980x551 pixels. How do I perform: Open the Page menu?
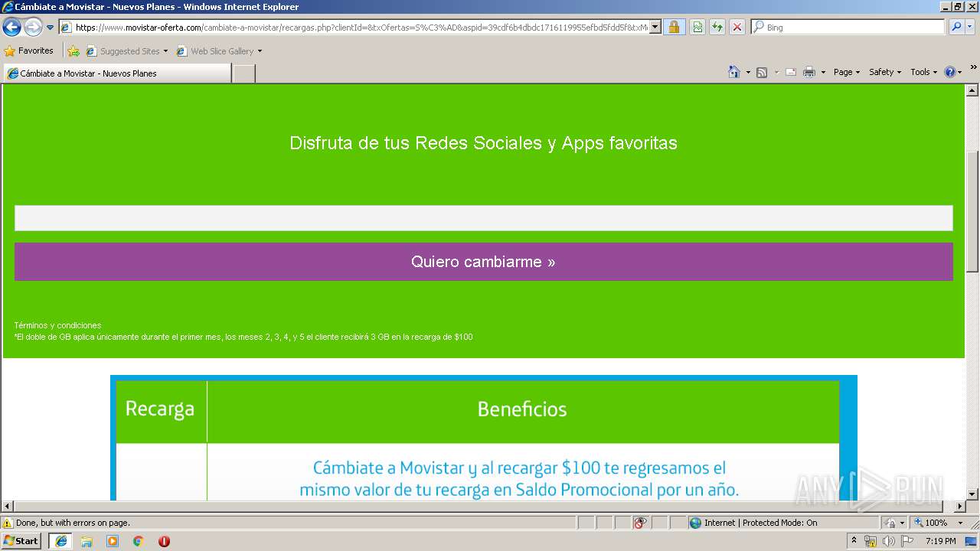click(x=847, y=72)
